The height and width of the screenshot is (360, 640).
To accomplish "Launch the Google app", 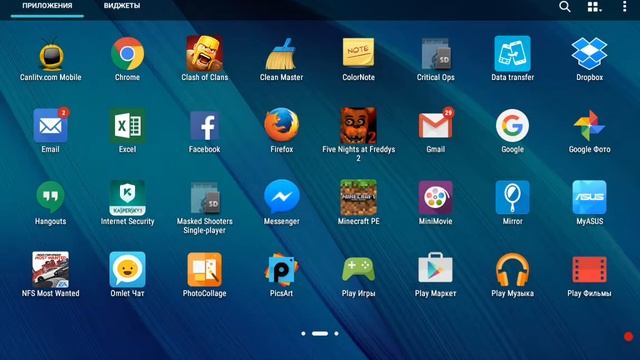I will pyautogui.click(x=512, y=125).
